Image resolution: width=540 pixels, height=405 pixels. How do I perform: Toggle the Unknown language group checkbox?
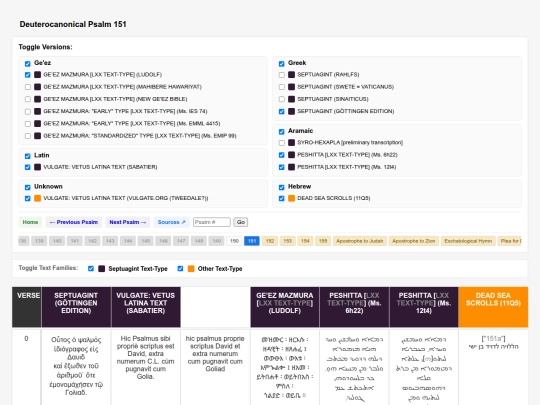click(28, 187)
